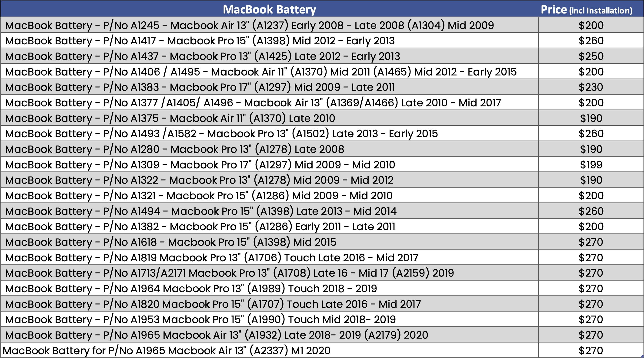Click the $190 price for battery A1322
Viewport: 644px width, 358px height.
tap(591, 180)
